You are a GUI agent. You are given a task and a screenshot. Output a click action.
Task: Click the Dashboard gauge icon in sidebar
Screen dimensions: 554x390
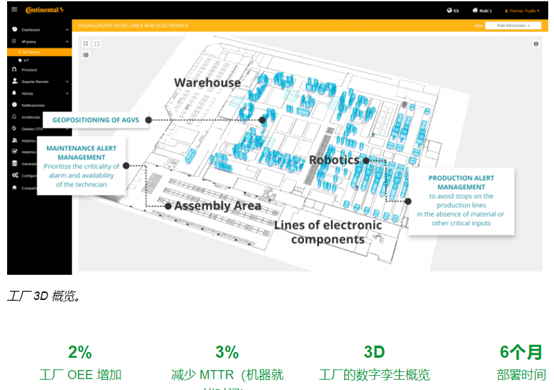coord(14,29)
